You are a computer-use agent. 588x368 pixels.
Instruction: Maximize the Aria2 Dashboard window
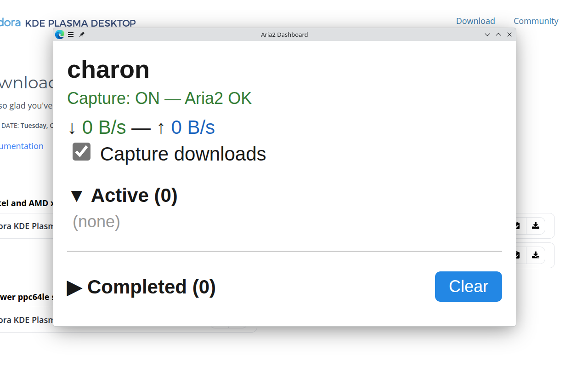498,34
